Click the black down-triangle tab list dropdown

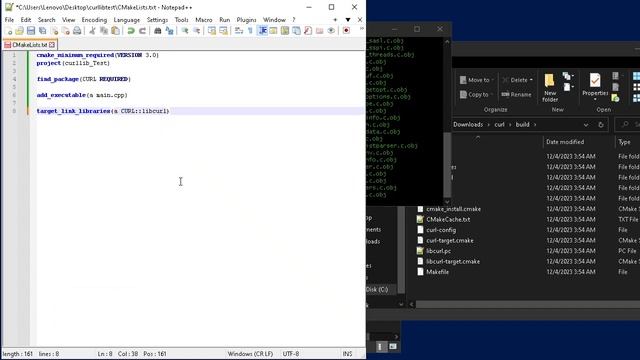click(x=348, y=20)
